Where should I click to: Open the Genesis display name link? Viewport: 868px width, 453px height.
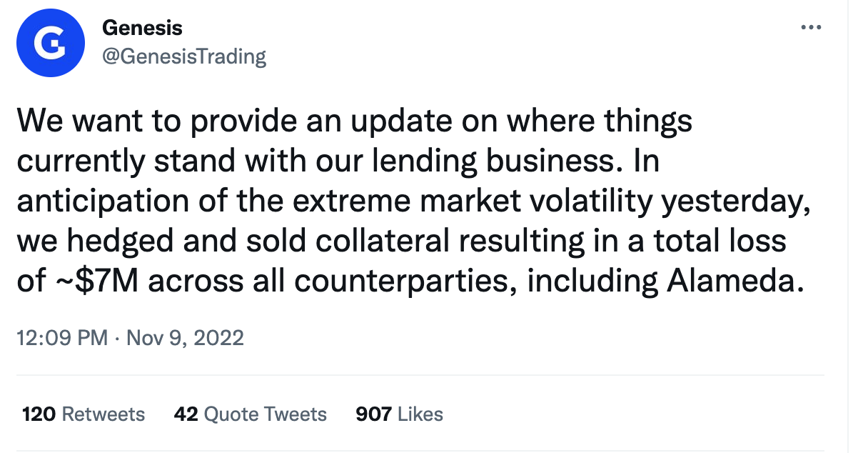tap(142, 28)
